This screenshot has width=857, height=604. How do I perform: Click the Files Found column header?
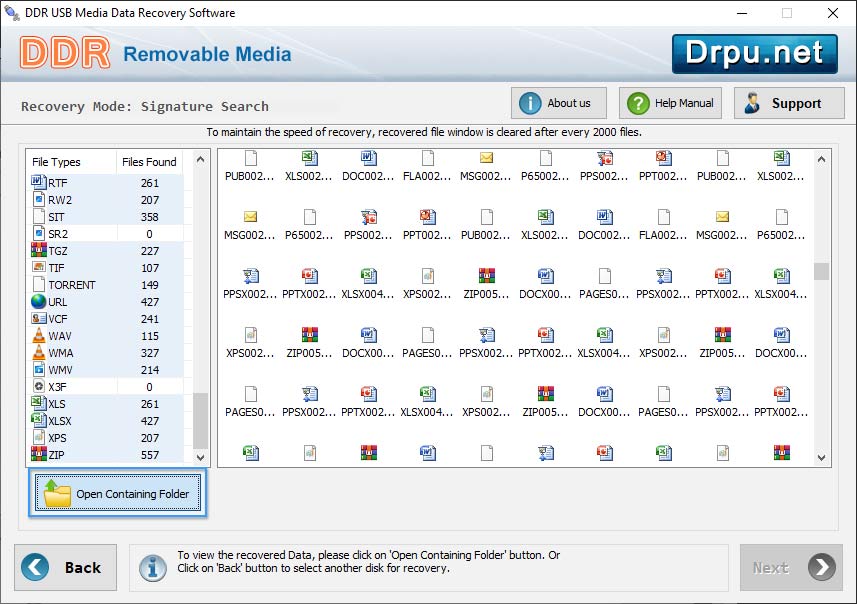[x=149, y=162]
